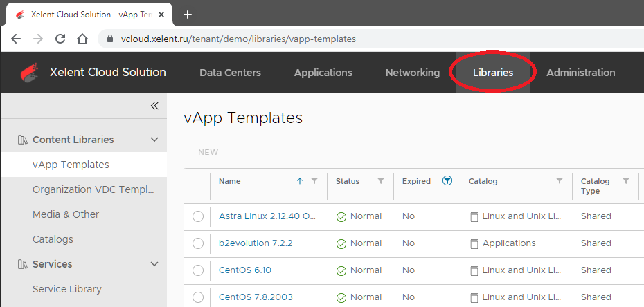
Task: Open active Expired column filter
Action: tap(447, 180)
